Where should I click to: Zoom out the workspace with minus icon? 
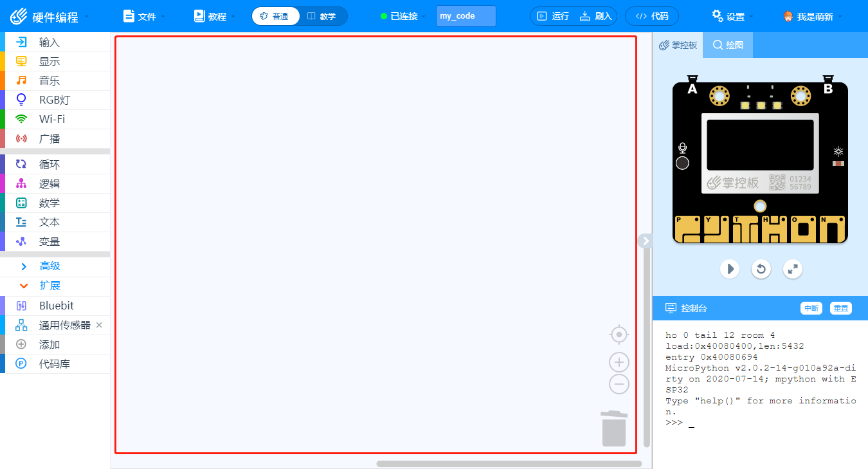coord(619,385)
